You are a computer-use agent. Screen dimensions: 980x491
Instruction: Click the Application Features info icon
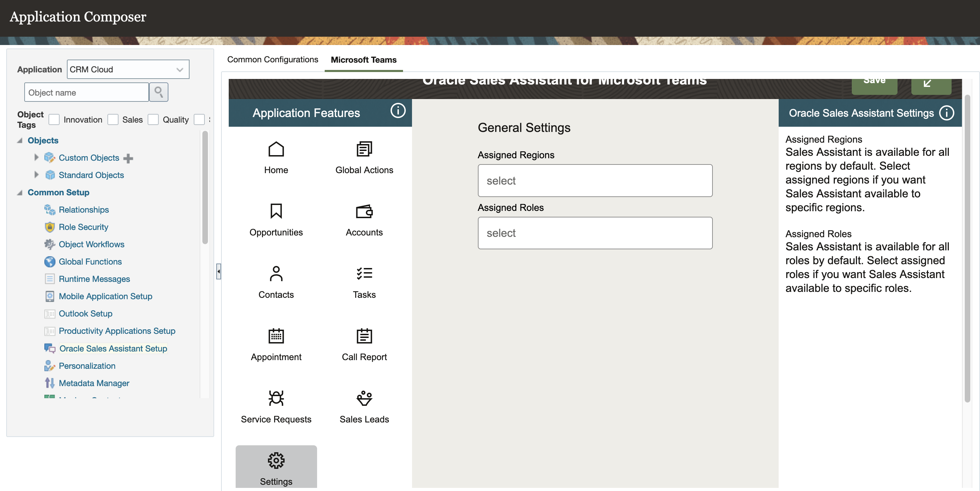(x=398, y=111)
